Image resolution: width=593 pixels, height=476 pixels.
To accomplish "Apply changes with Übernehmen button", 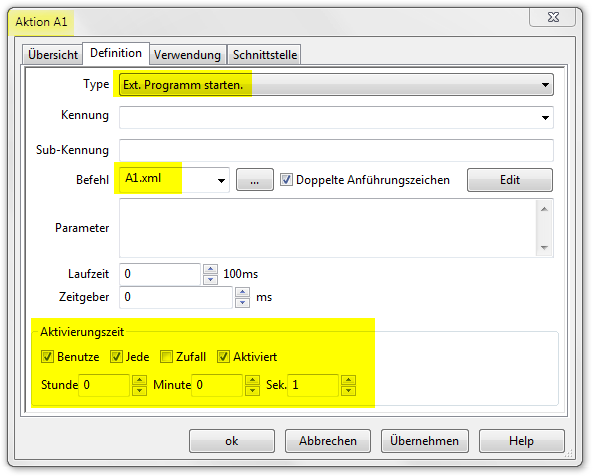I will tap(424, 441).
